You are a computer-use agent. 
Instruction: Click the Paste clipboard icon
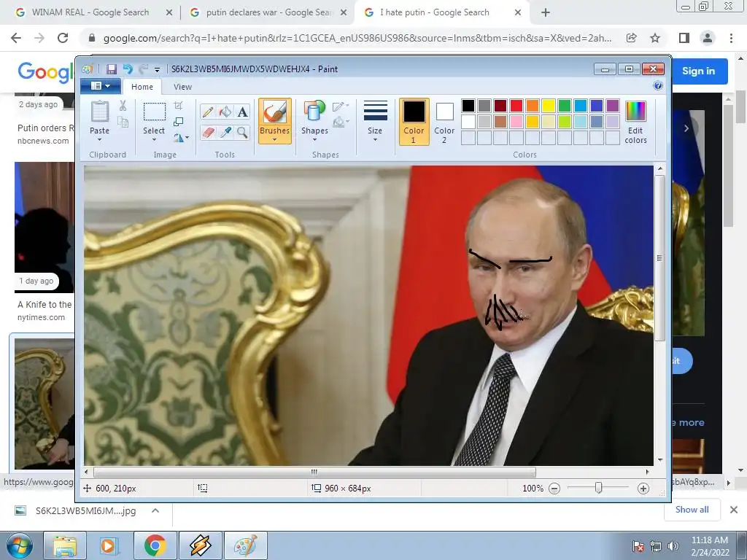click(x=99, y=112)
